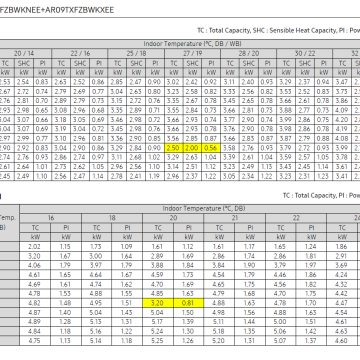Screen dimensions: 360x360
Task: Select the 5.24 value under column 20
Action: point(158,331)
